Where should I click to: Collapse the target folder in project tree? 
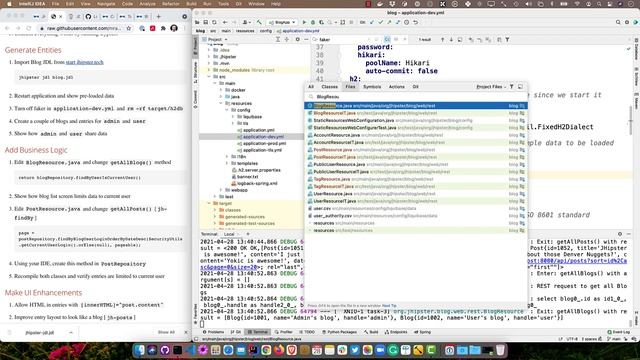click(x=209, y=203)
